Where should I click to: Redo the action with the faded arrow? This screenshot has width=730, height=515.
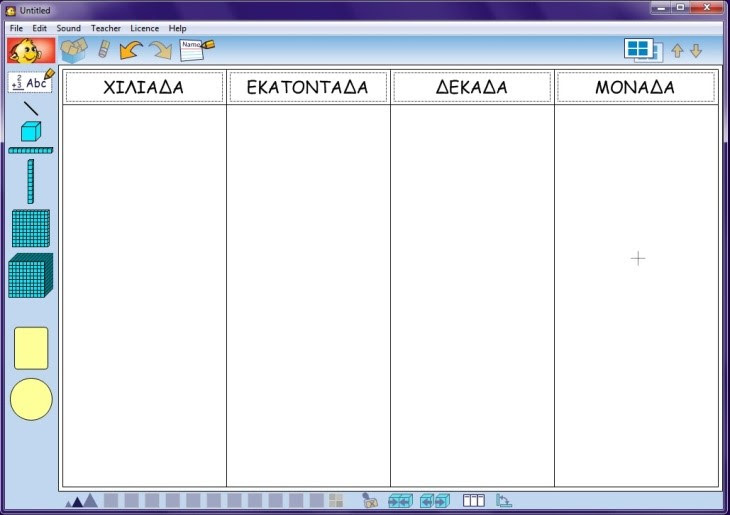point(161,50)
